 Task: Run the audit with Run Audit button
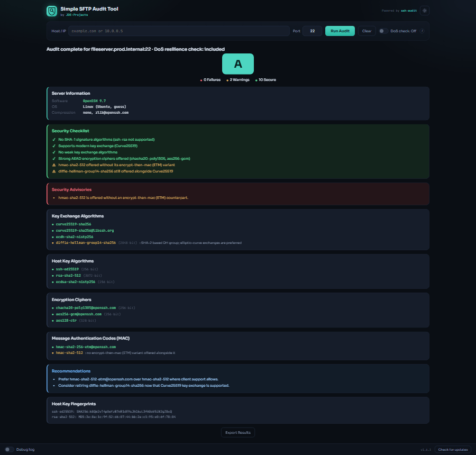tap(340, 31)
